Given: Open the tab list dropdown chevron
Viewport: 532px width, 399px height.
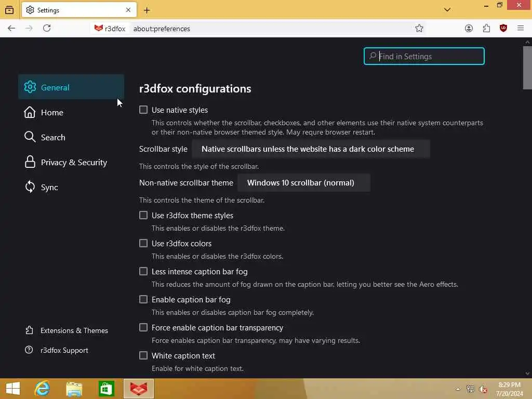Looking at the screenshot, I should click(x=447, y=10).
